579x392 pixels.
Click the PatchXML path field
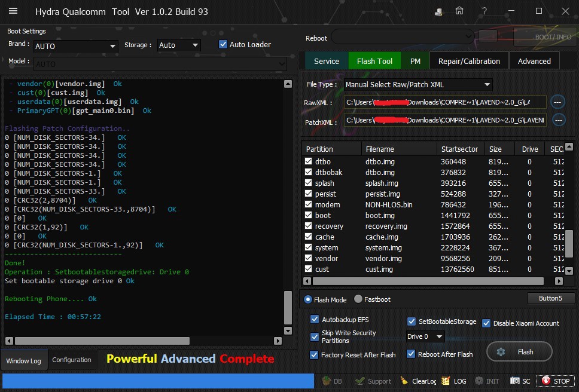click(x=445, y=120)
